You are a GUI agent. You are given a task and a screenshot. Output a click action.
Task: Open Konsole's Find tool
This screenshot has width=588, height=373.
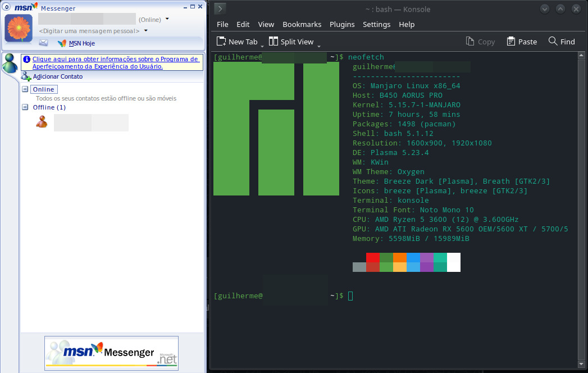click(561, 41)
